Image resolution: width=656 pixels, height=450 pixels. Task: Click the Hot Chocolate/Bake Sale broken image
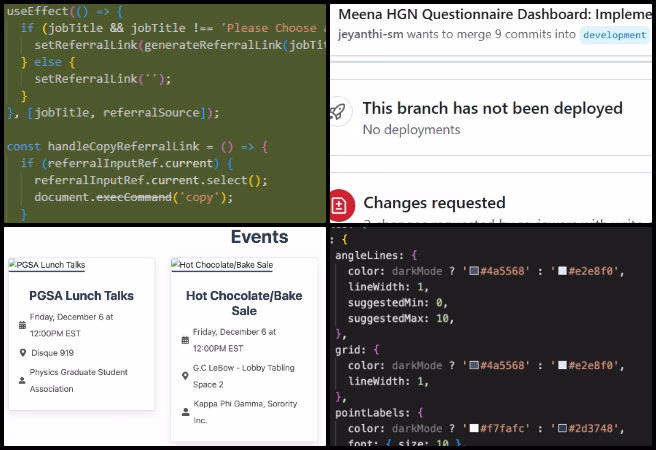[x=222, y=265]
